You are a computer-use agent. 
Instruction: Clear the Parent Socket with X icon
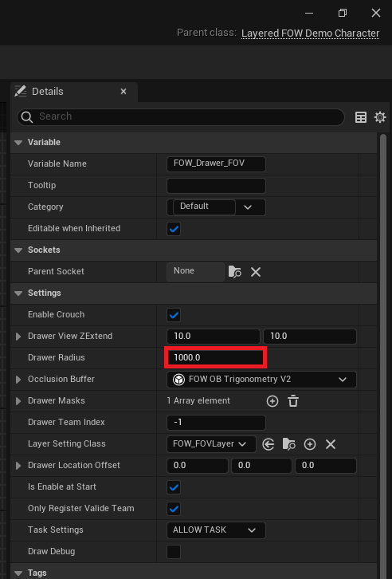click(256, 272)
